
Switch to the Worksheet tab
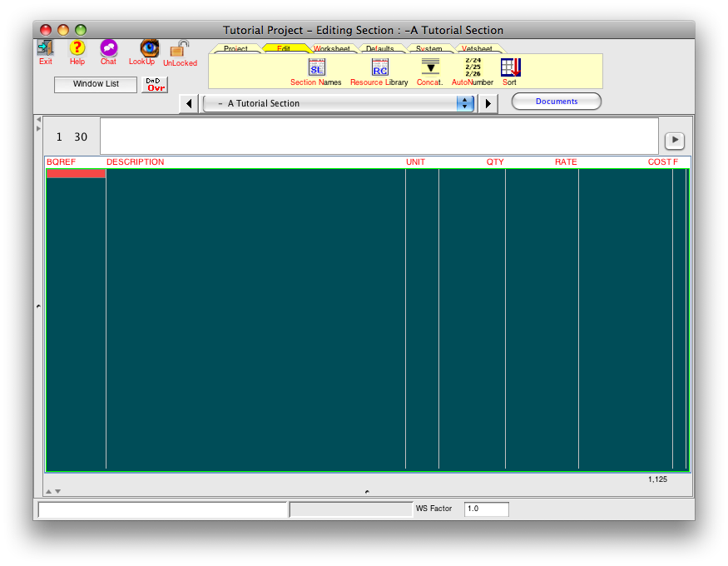click(331, 48)
